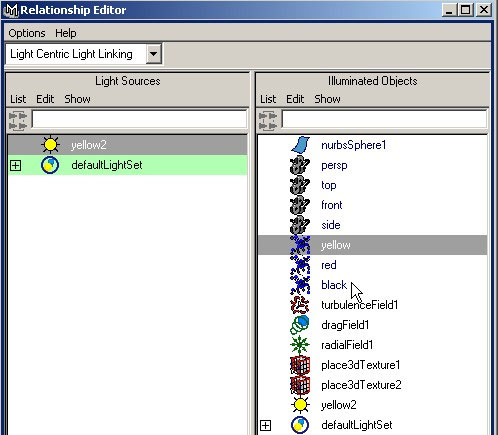Click the red particle object icon
The height and width of the screenshot is (435, 498).
pyautogui.click(x=300, y=265)
